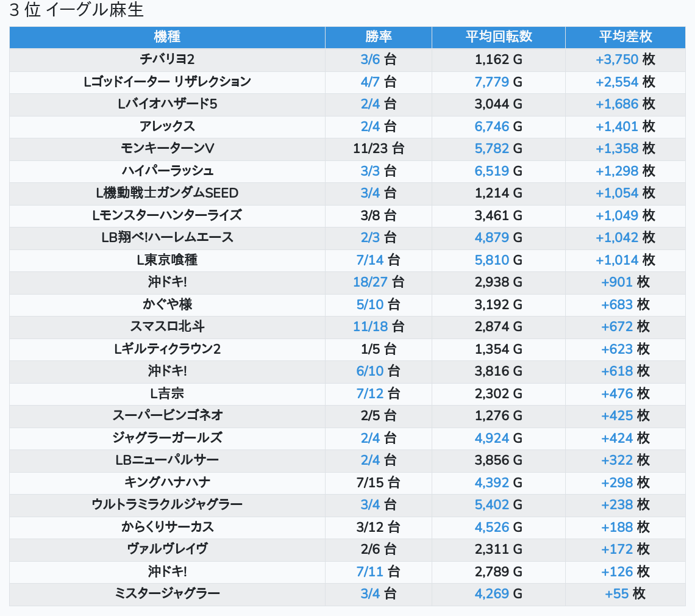
Task: Click the 3,461 G spin count
Action: pos(499,215)
